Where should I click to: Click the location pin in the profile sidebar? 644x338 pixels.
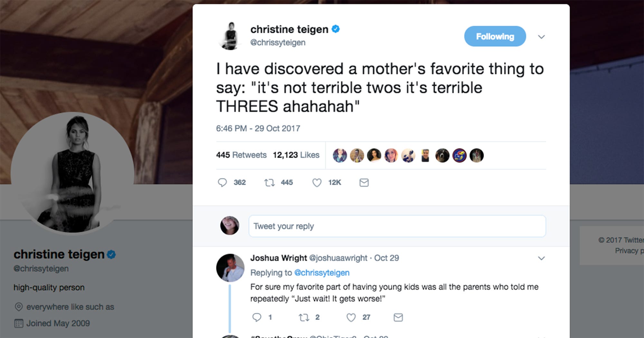(18, 307)
